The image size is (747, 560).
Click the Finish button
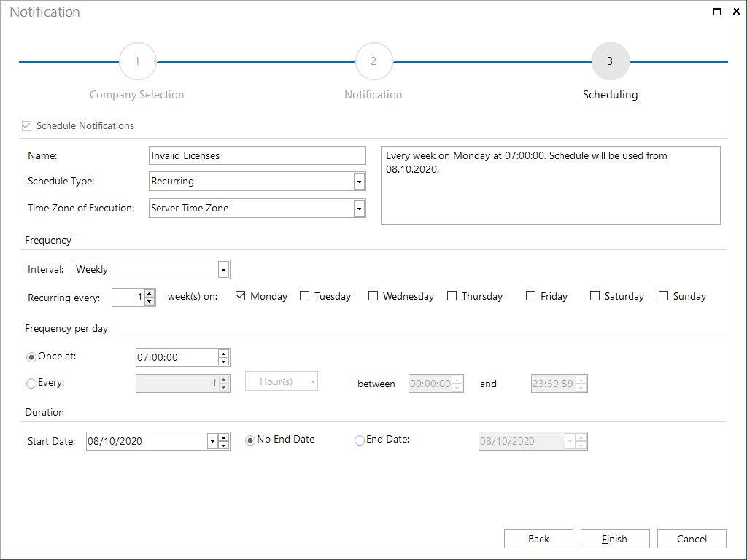click(x=615, y=539)
